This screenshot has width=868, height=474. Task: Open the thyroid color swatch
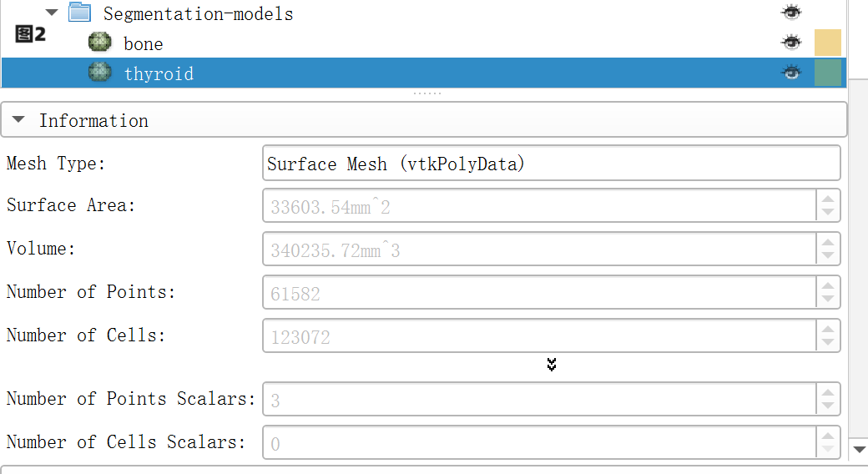click(x=827, y=73)
